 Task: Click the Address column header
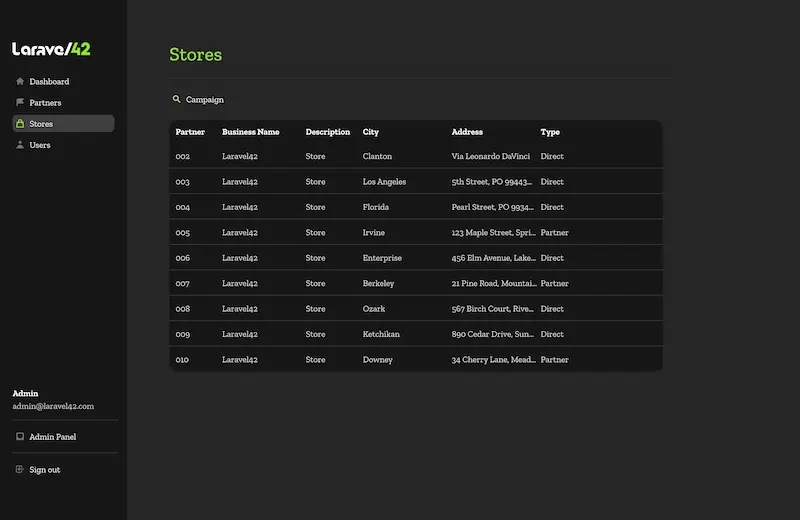point(467,132)
